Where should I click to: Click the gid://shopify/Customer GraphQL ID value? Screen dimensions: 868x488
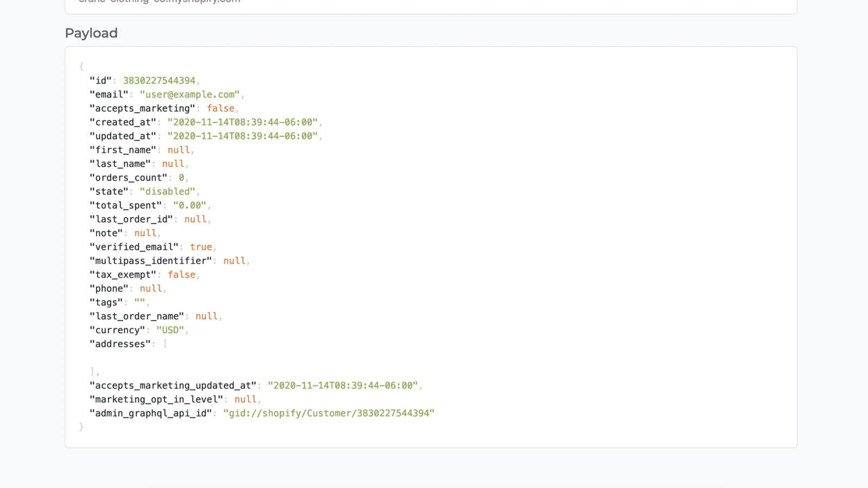tap(329, 413)
